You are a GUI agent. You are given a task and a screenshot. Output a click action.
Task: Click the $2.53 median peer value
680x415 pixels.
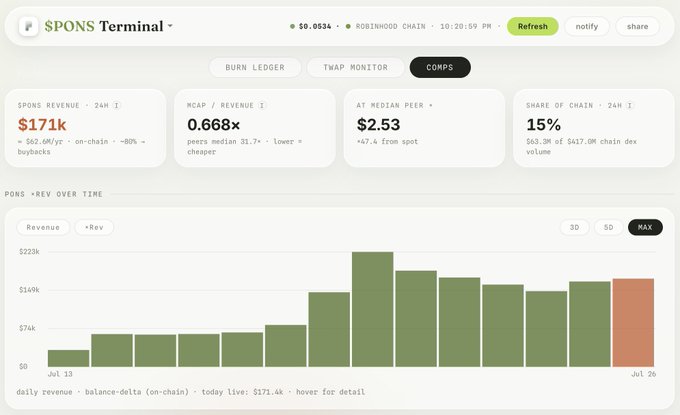tap(379, 125)
